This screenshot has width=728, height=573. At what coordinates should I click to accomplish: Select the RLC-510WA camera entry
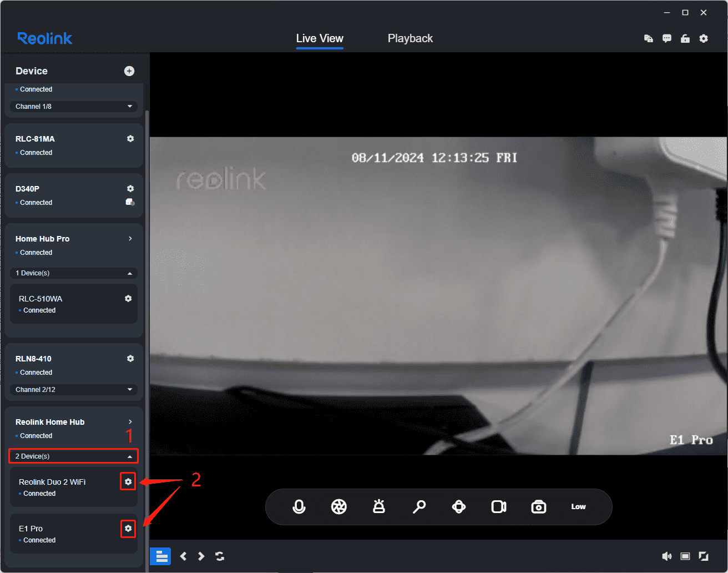coord(74,304)
